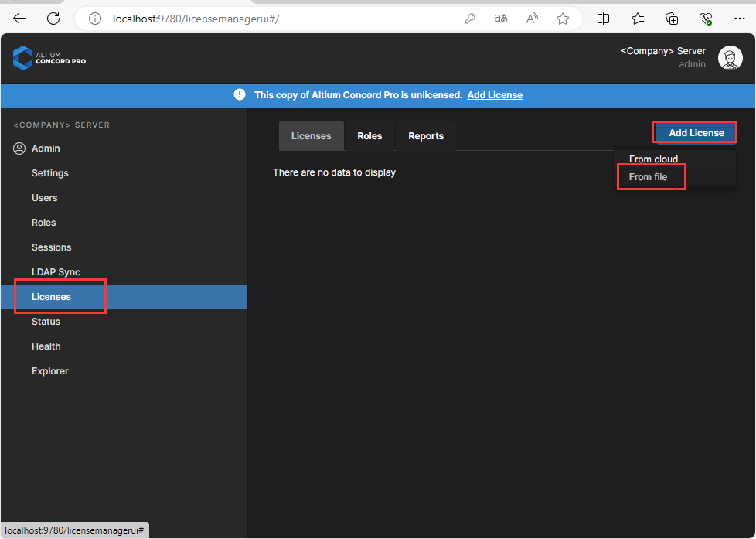Switch to the Licenses tab
This screenshot has height=539, width=756.
click(x=311, y=136)
